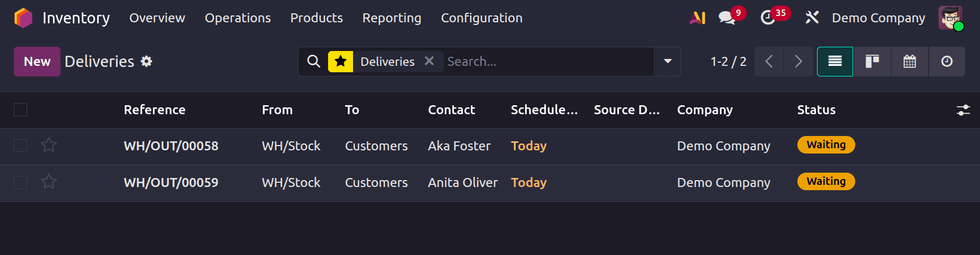The height and width of the screenshot is (255, 980).
Task: Go to previous page of records
Action: tap(769, 62)
